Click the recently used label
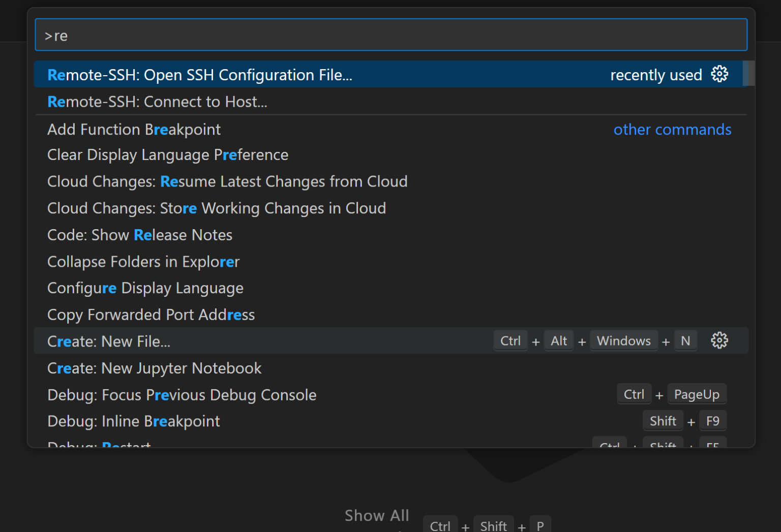 point(656,75)
